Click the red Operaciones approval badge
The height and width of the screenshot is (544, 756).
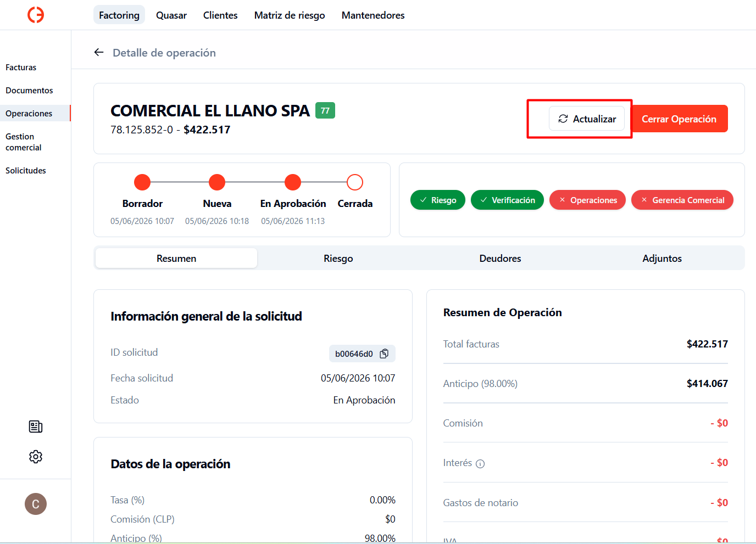(x=587, y=200)
